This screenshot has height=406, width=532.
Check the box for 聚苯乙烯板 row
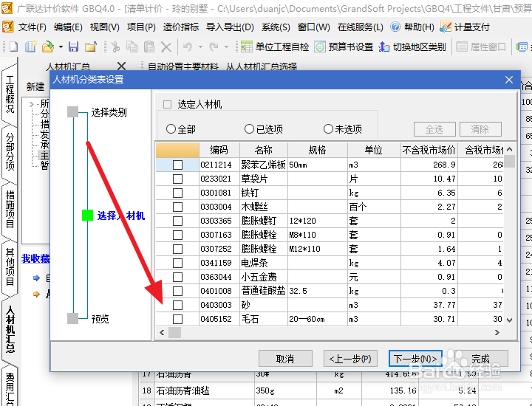pyautogui.click(x=177, y=165)
